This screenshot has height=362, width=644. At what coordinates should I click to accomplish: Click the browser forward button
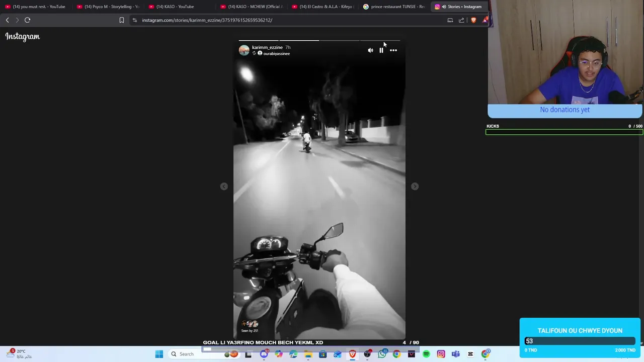click(x=17, y=20)
